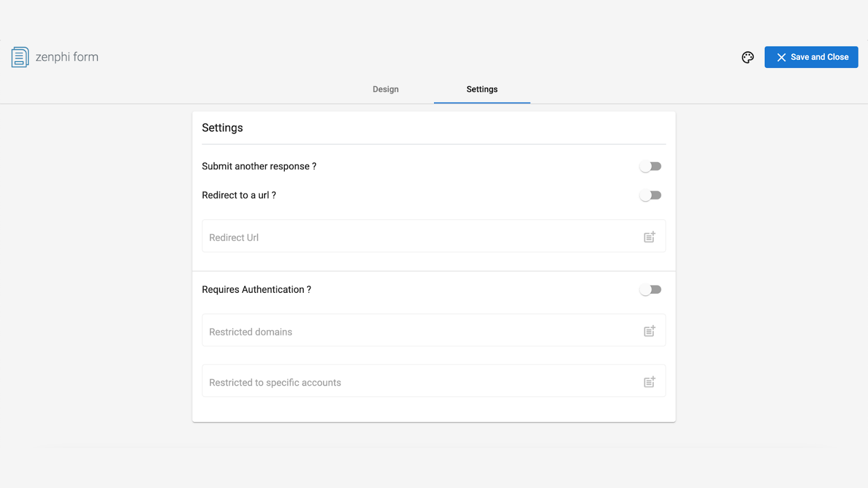This screenshot has height=488, width=868.
Task: Focus the Redirect Url input field
Action: [412, 237]
